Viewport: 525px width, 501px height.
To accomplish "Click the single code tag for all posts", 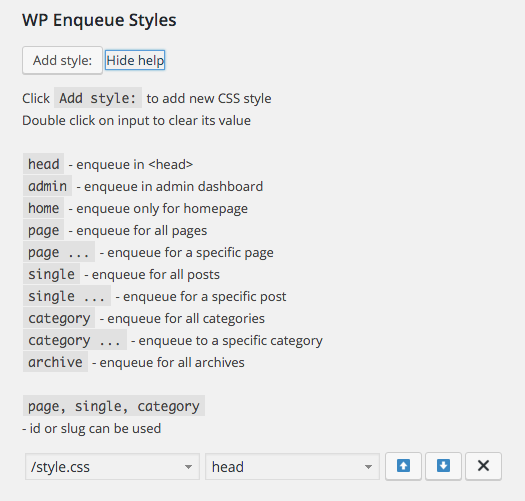I will pos(51,274).
